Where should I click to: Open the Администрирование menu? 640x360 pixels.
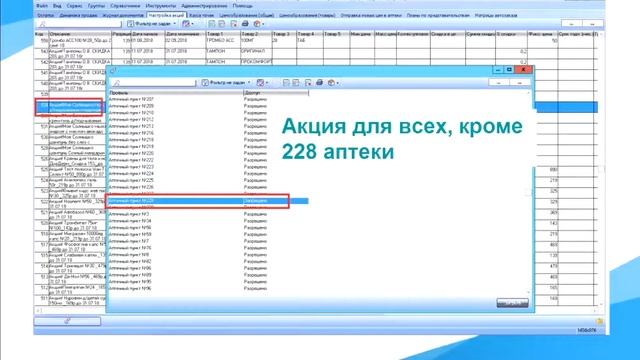tap(204, 6)
